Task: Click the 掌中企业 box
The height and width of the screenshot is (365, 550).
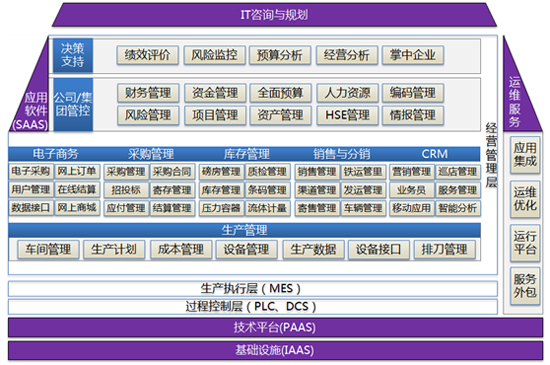Action: (413, 55)
